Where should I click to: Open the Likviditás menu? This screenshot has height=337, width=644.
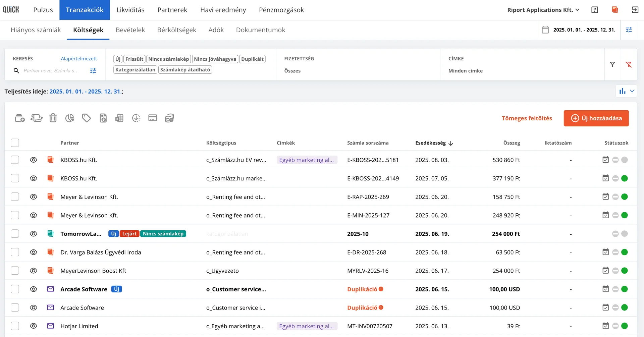point(130,10)
